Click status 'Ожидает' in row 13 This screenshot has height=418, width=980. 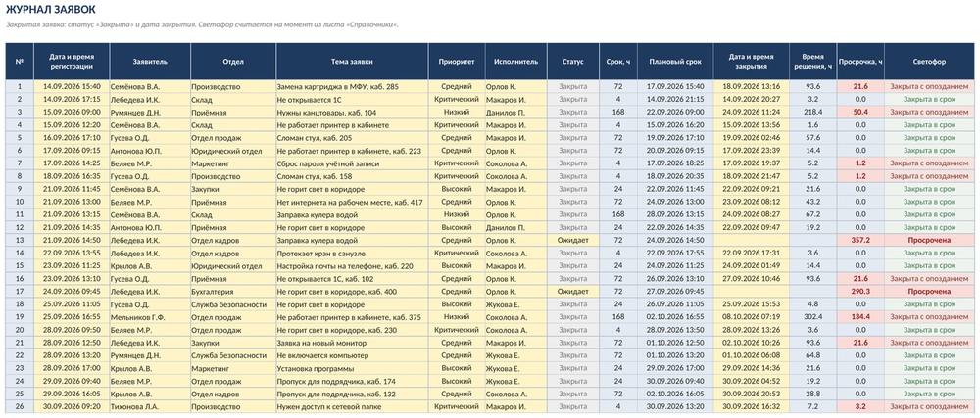click(572, 240)
